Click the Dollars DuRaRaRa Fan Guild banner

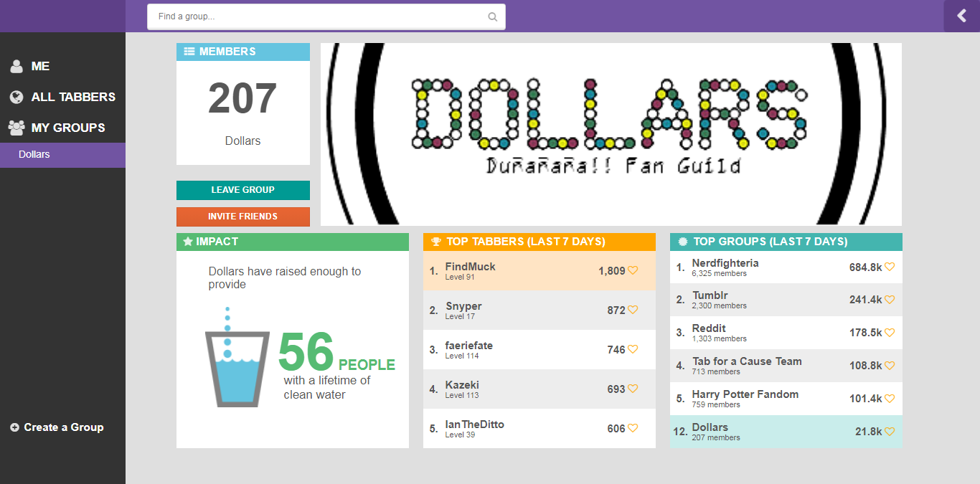(x=611, y=134)
